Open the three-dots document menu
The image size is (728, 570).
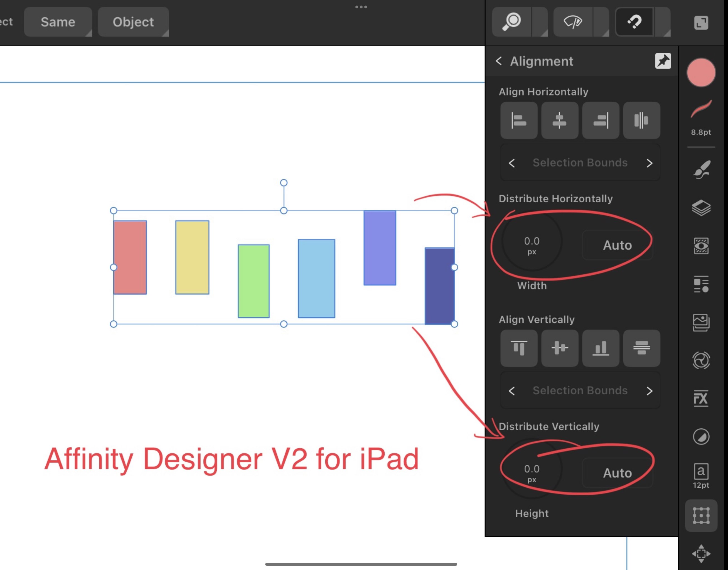click(361, 7)
